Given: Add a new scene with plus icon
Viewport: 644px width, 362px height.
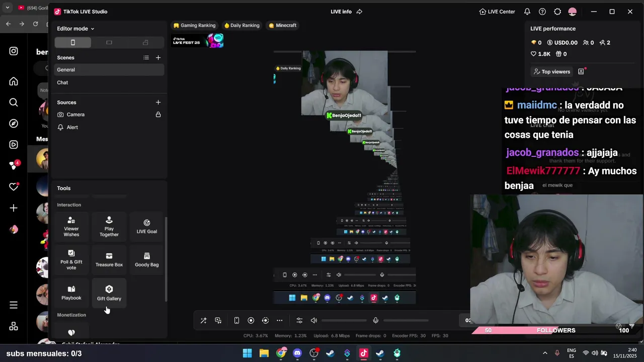Looking at the screenshot, I should tap(158, 58).
